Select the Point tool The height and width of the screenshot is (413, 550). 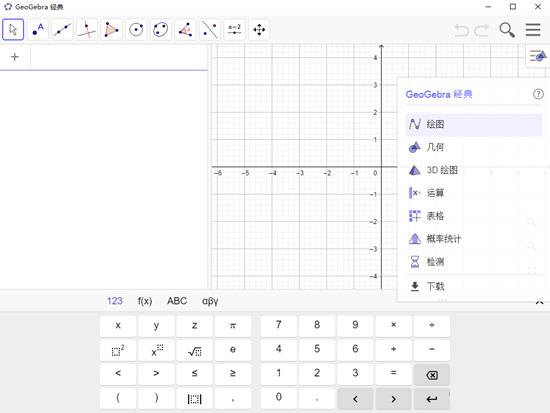38,29
